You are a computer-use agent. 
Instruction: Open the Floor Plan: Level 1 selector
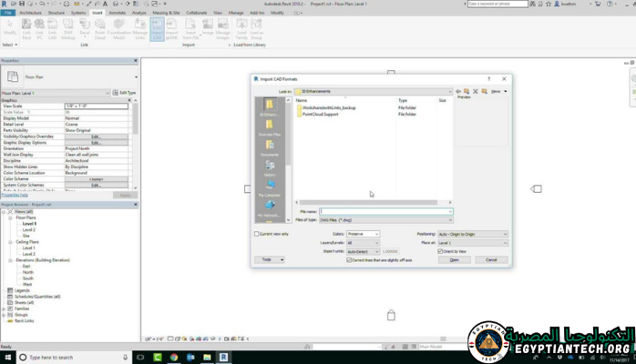coord(56,93)
